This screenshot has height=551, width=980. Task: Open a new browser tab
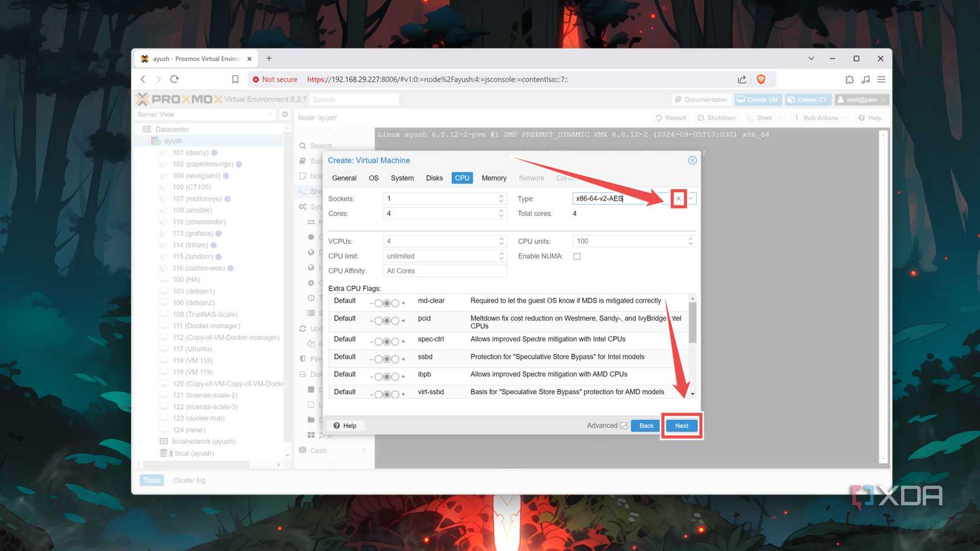tap(269, 58)
